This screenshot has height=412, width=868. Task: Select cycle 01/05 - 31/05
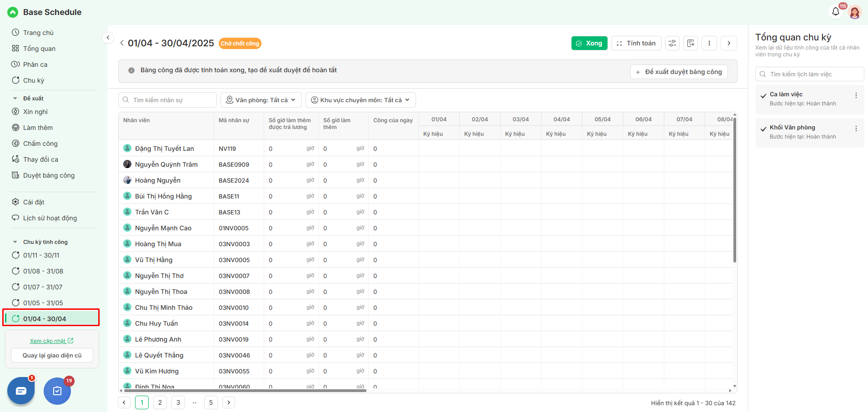click(43, 303)
